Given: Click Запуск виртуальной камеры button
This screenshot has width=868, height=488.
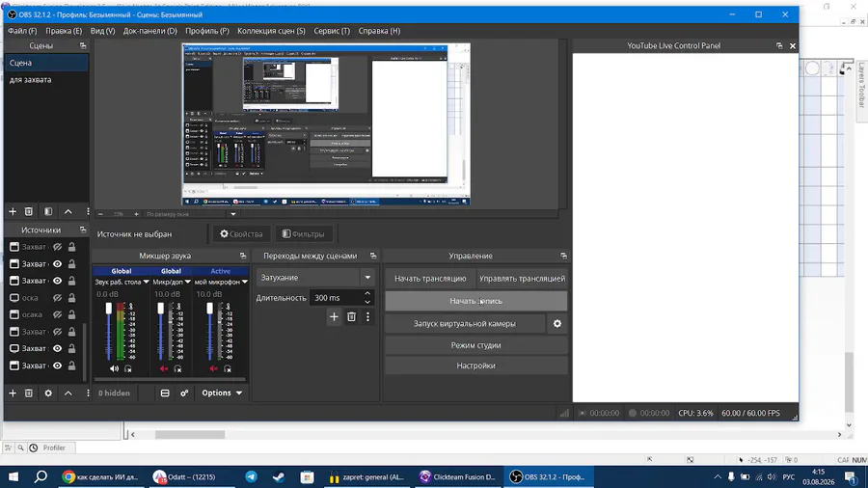Looking at the screenshot, I should click(465, 324).
